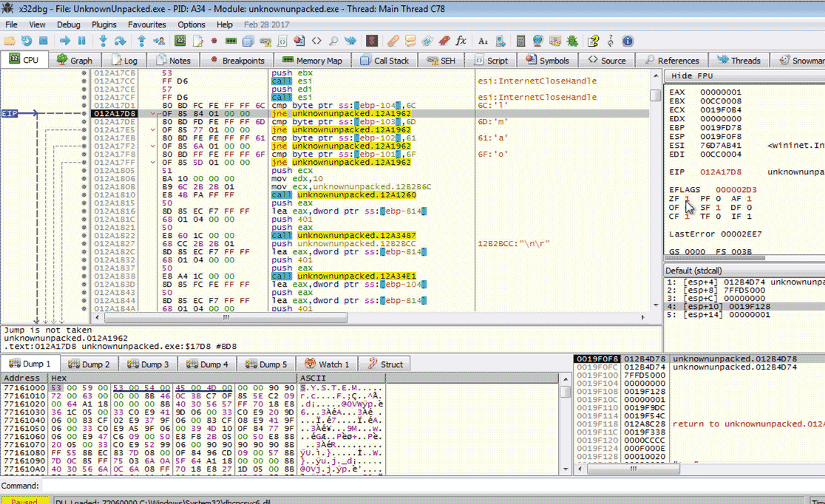
Task: Click the Restart program toolbar icon
Action: click(x=26, y=41)
